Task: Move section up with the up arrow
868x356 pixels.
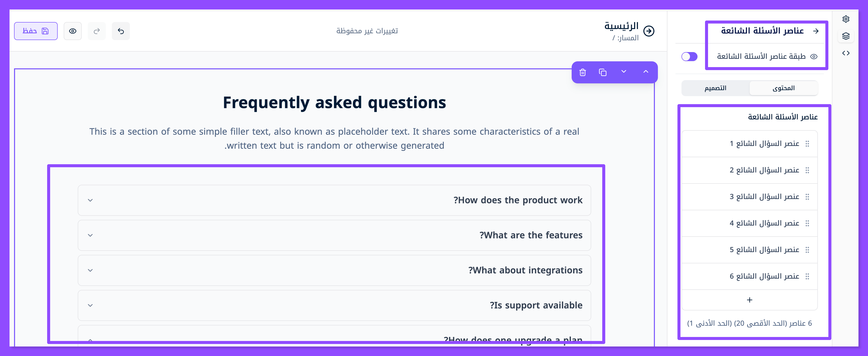Action: (x=646, y=72)
